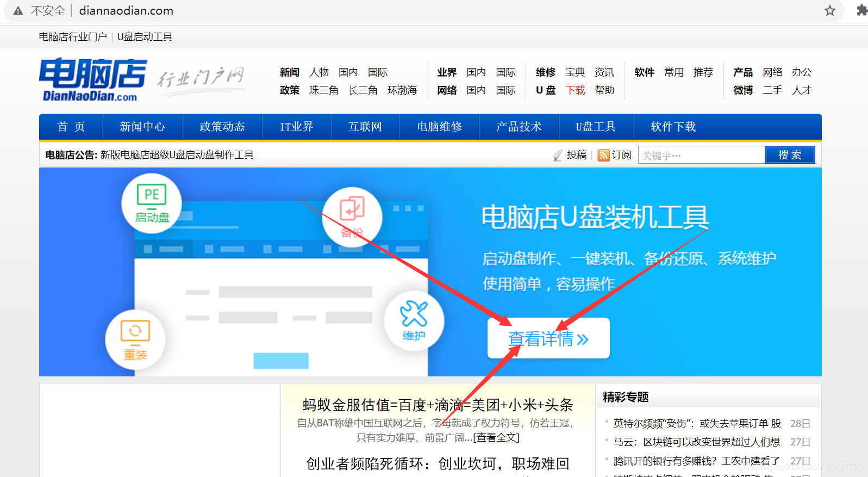Screen dimensions: 868x477
Task: Click the 查看详情 banner button
Action: (548, 338)
